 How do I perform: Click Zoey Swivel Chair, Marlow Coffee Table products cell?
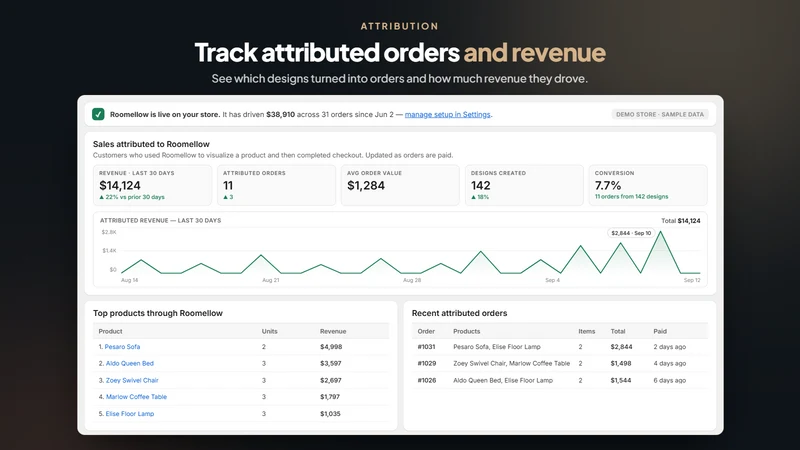point(512,363)
